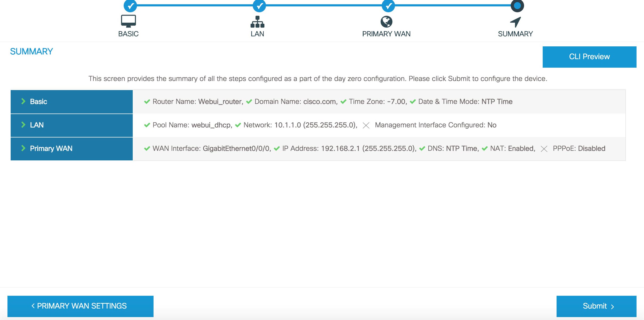Image resolution: width=644 pixels, height=320 pixels.
Task: Open the Primary WAN section header
Action: (x=72, y=149)
